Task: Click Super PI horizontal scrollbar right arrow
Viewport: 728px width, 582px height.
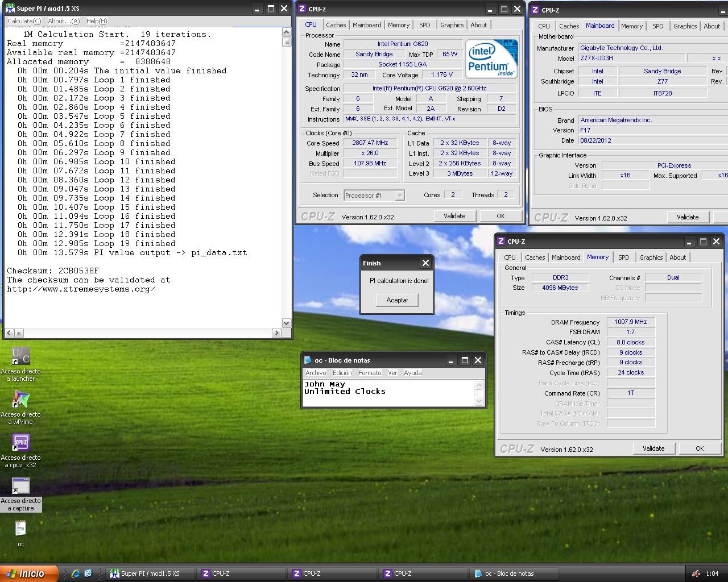Action: coord(277,333)
